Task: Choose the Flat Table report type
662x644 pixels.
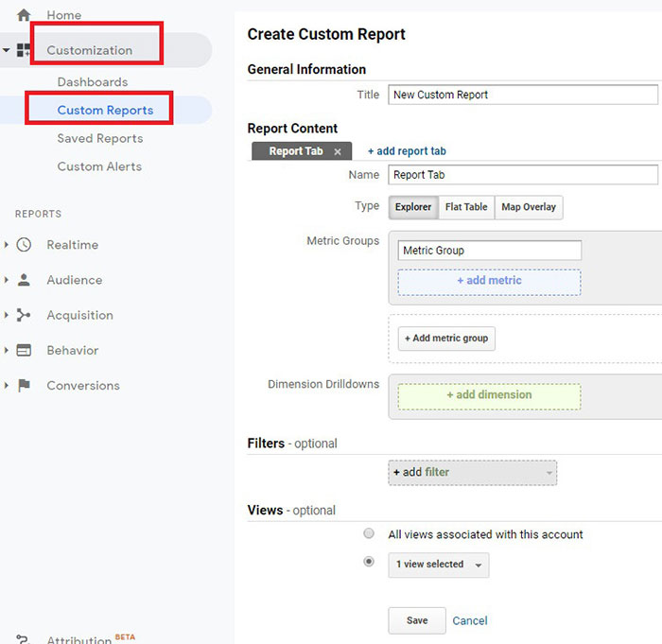Action: point(467,207)
